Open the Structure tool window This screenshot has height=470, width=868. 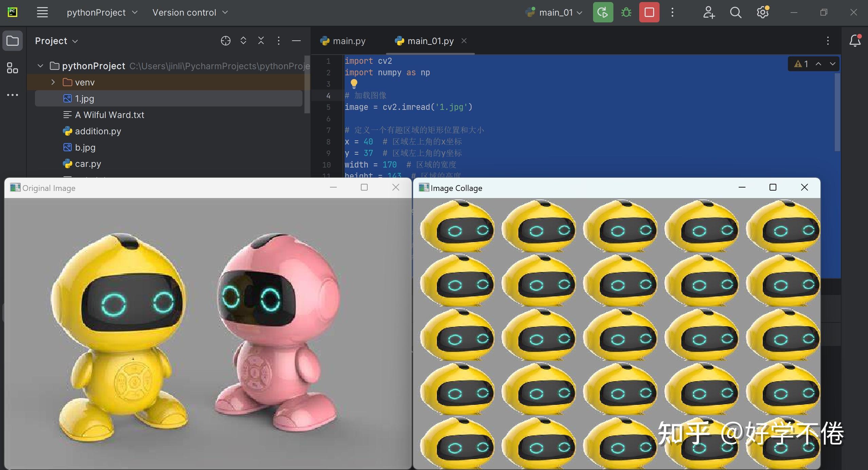click(13, 68)
